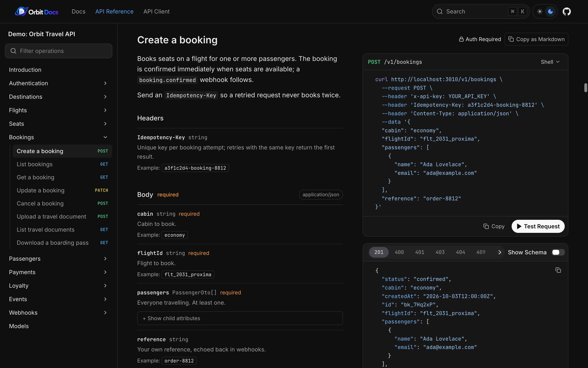Open the GitHub repository icon
This screenshot has width=588, height=368.
[x=567, y=11]
